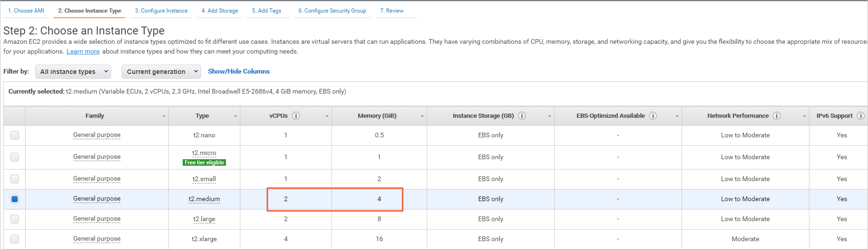
Task: Click the EBS-Optimized Available info icon
Action: [653, 116]
